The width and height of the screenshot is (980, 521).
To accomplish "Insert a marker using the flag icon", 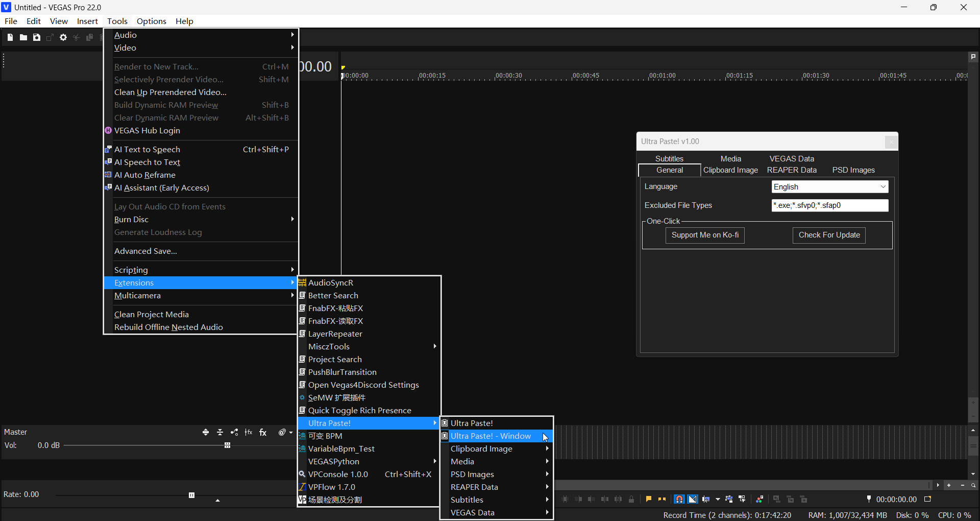I will [649, 499].
